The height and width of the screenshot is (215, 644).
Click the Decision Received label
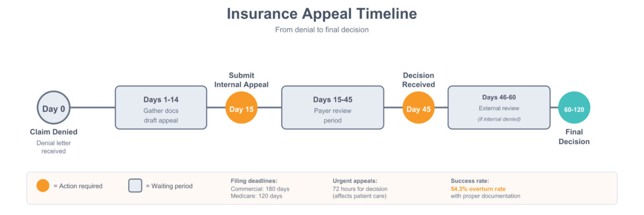419,80
